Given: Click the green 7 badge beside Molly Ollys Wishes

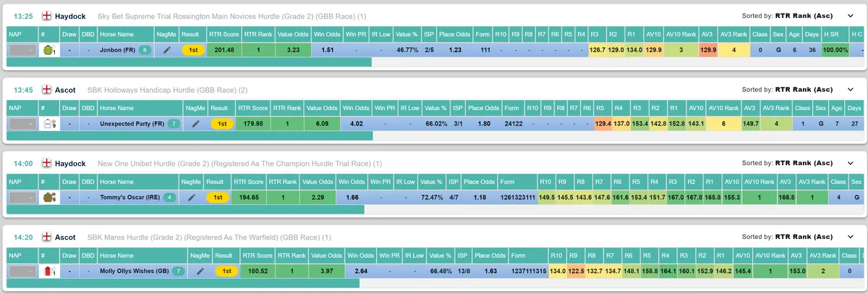Looking at the screenshot, I should pyautogui.click(x=178, y=271).
